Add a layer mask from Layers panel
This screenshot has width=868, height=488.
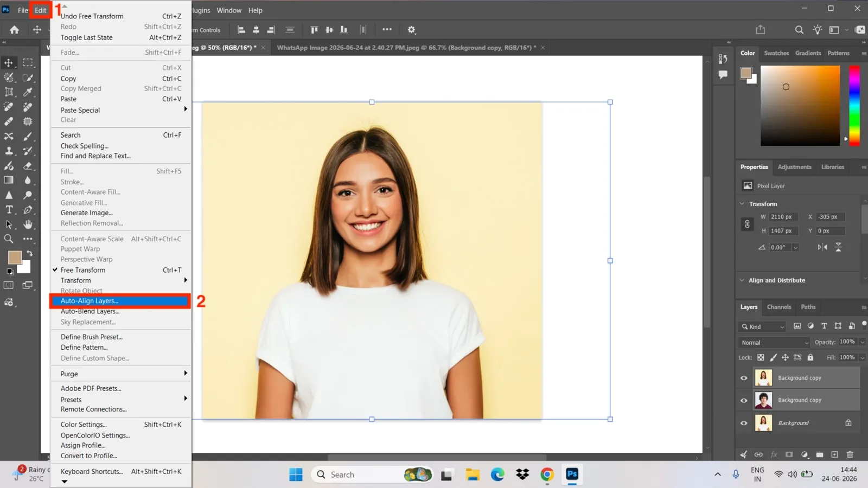789,454
